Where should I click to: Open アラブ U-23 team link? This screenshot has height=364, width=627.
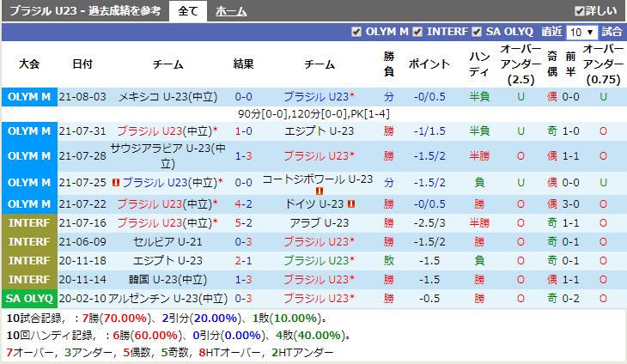(320, 223)
